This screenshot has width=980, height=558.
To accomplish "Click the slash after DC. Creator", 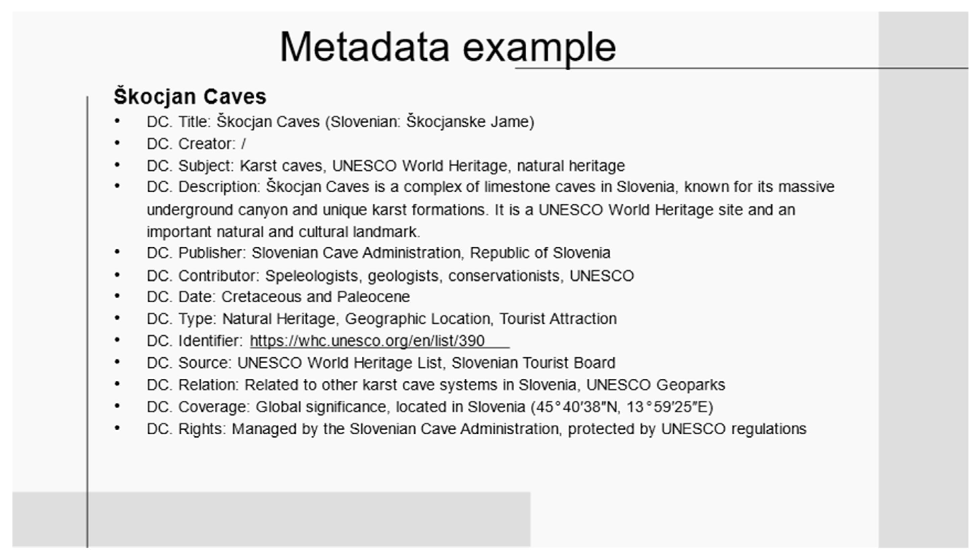I will click(244, 144).
